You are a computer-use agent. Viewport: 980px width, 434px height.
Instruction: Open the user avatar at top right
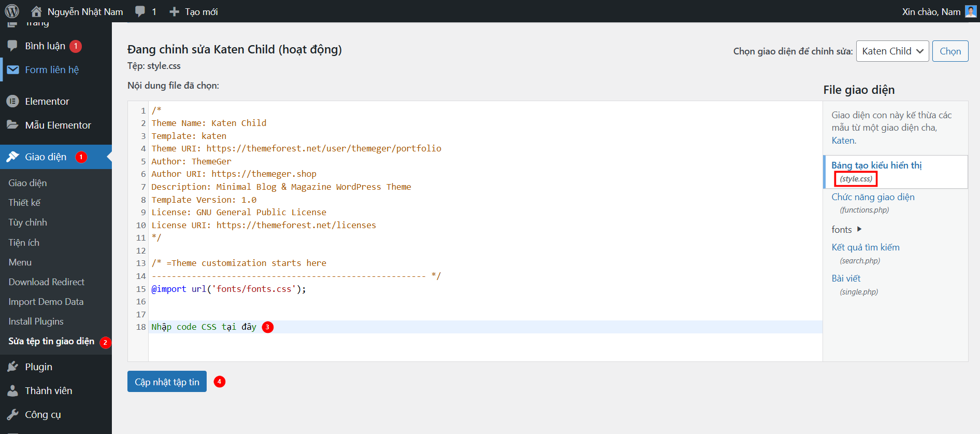coord(971,11)
